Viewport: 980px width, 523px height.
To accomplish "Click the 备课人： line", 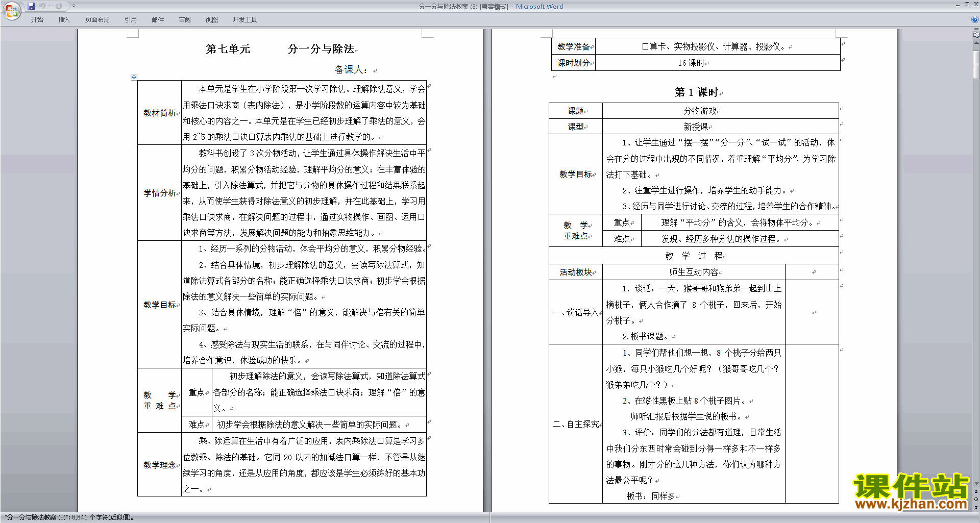I will coord(351,70).
